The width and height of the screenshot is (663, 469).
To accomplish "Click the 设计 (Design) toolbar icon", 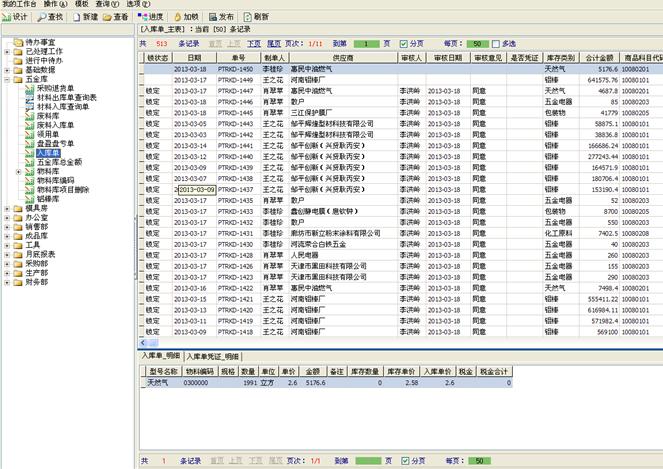I will click(x=18, y=17).
